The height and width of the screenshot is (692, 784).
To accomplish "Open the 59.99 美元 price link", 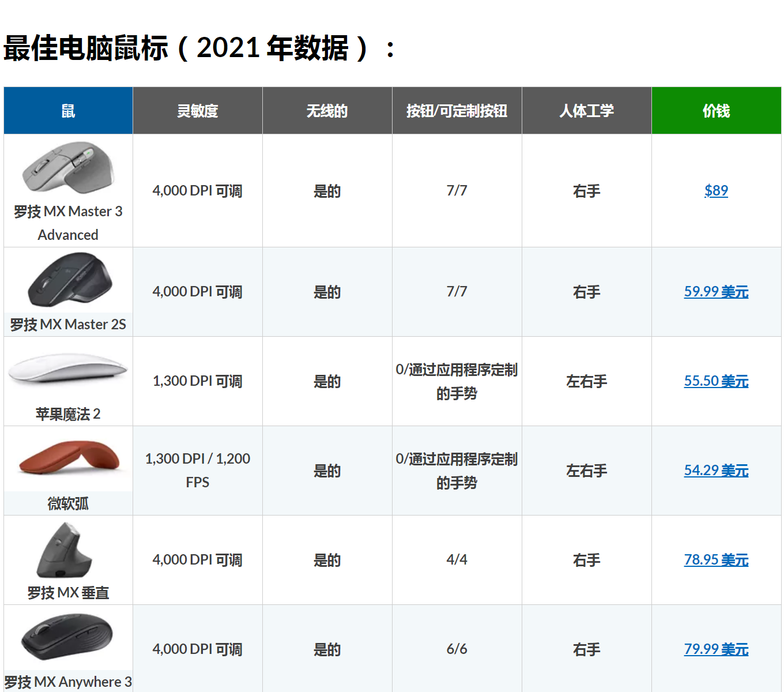I will coord(716,292).
